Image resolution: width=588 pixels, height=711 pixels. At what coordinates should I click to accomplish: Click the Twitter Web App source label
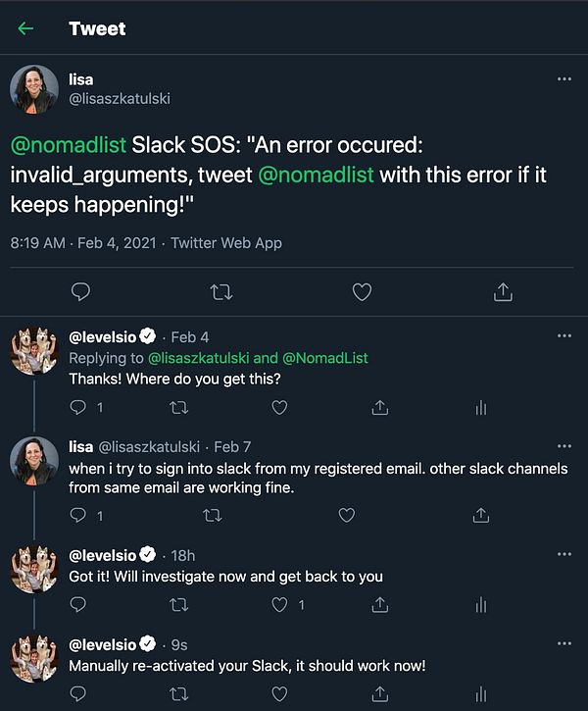click(x=226, y=242)
